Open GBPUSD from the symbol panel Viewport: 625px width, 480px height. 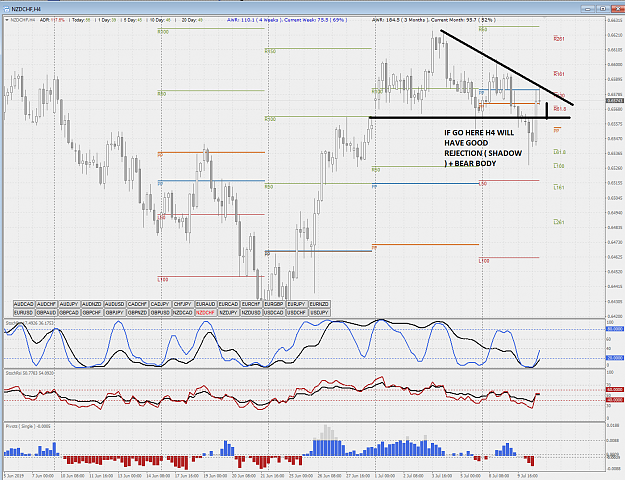160,313
